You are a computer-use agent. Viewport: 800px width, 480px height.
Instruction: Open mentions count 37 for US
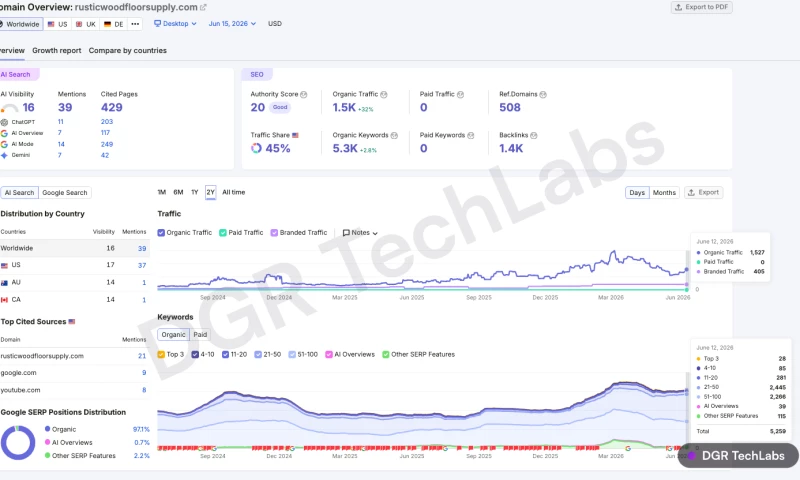point(142,265)
